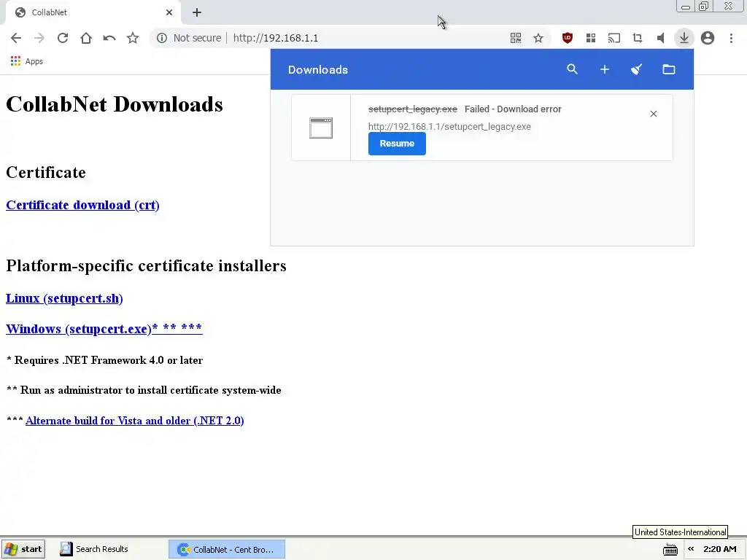Go back to the previous page

click(x=16, y=38)
